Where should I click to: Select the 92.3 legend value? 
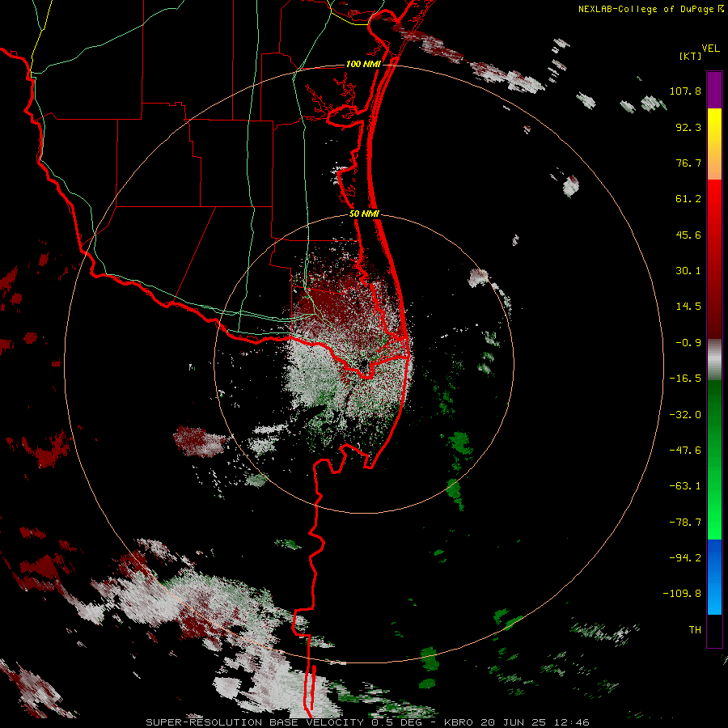point(688,127)
